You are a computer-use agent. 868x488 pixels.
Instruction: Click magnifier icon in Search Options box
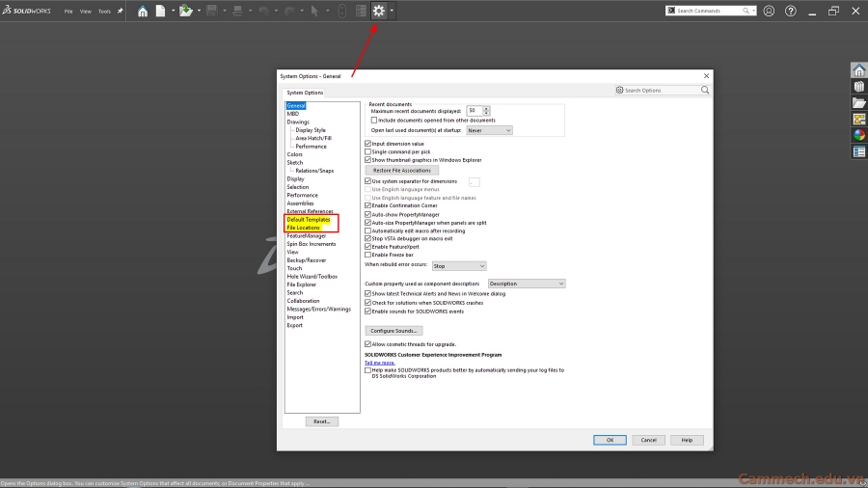(705, 90)
